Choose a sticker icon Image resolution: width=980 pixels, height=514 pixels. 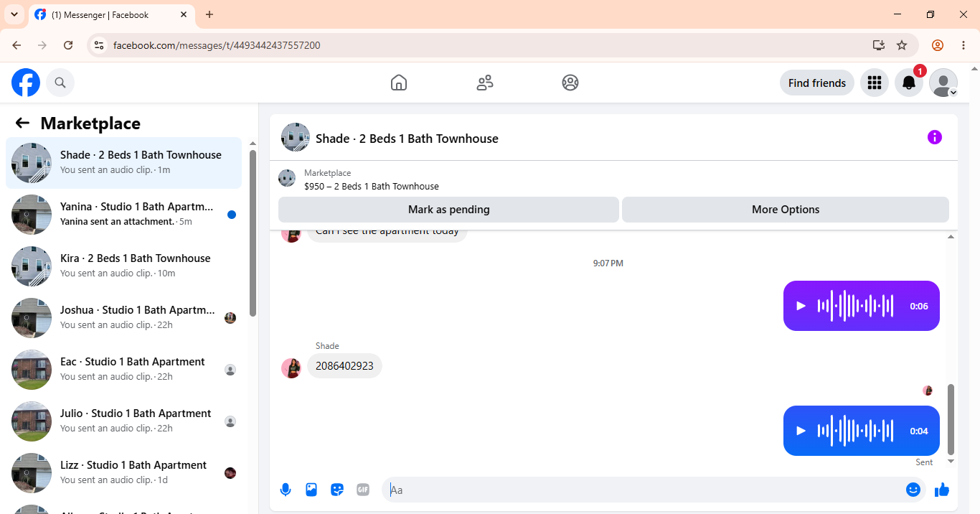coord(337,490)
